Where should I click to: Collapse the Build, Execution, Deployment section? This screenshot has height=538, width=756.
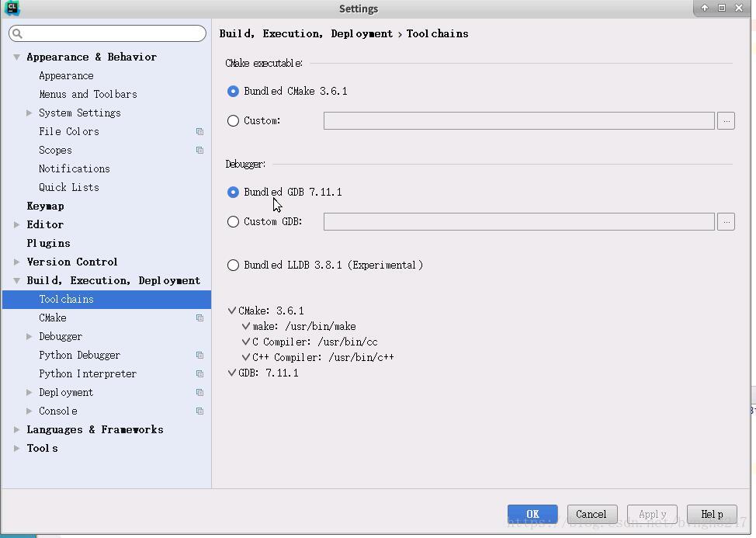click(16, 280)
